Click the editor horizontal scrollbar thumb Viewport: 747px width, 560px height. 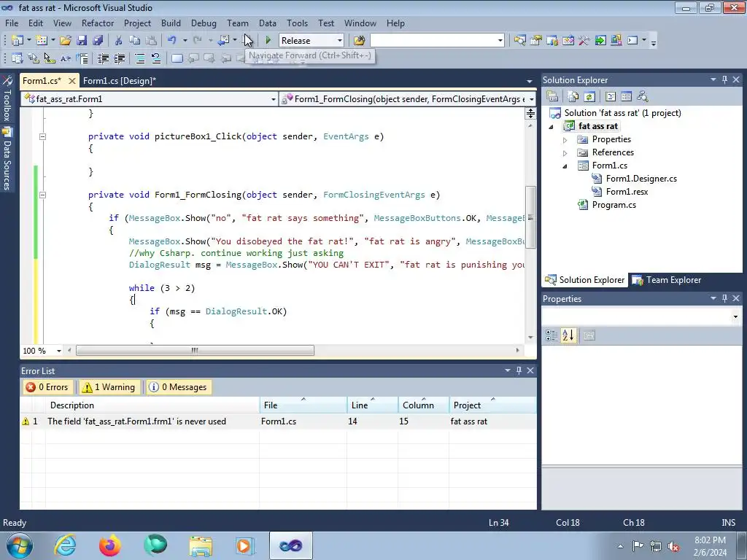(x=195, y=351)
